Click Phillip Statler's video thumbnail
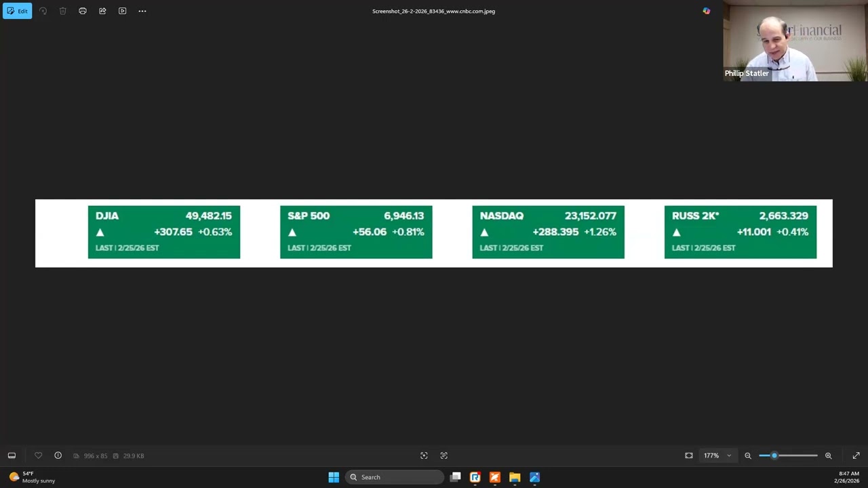 tap(795, 41)
